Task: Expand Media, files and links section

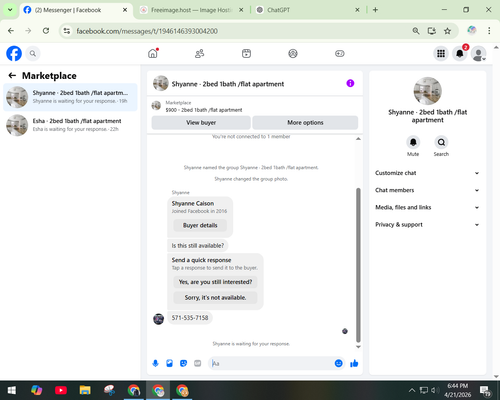Action: (x=427, y=207)
